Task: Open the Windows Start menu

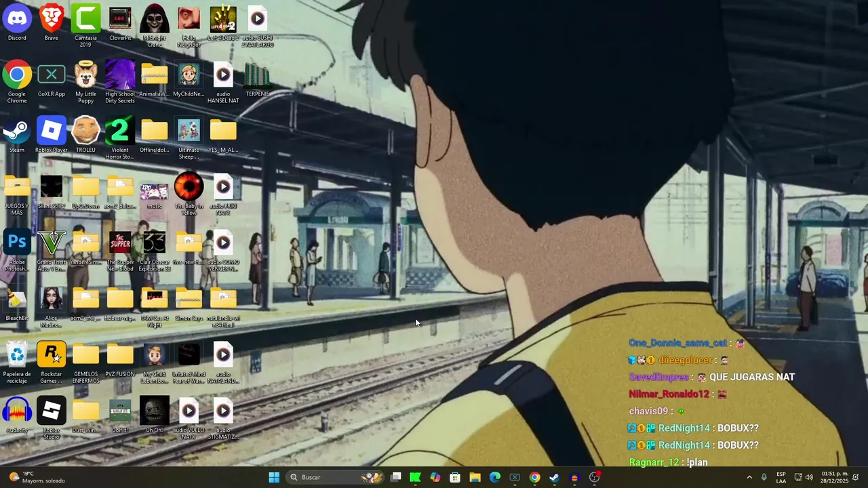Action: [274, 477]
